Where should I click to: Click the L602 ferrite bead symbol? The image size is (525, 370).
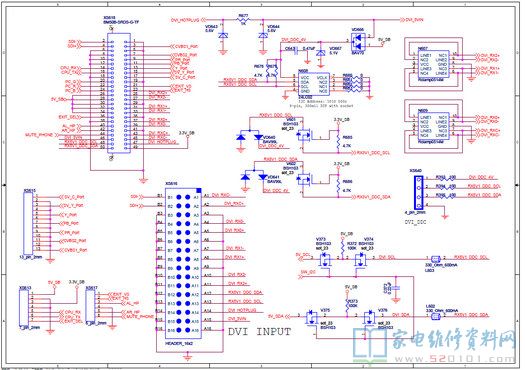[x=435, y=315]
